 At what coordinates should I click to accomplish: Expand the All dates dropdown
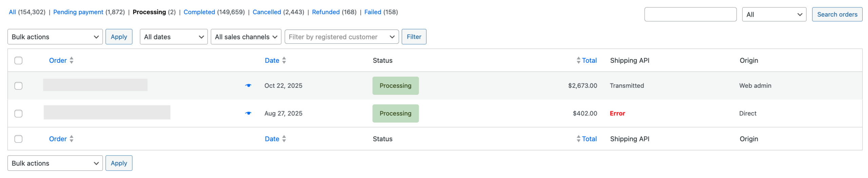pyautogui.click(x=174, y=37)
